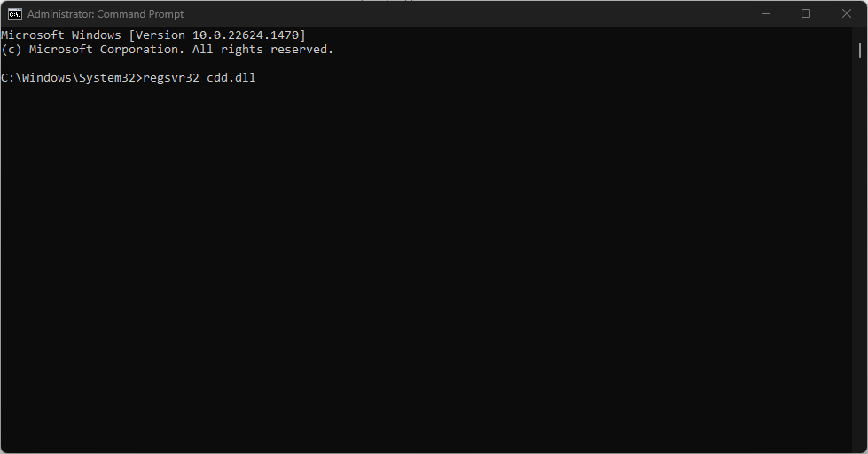868x454 pixels.
Task: Open the Command Prompt system menu icon
Action: (x=14, y=13)
